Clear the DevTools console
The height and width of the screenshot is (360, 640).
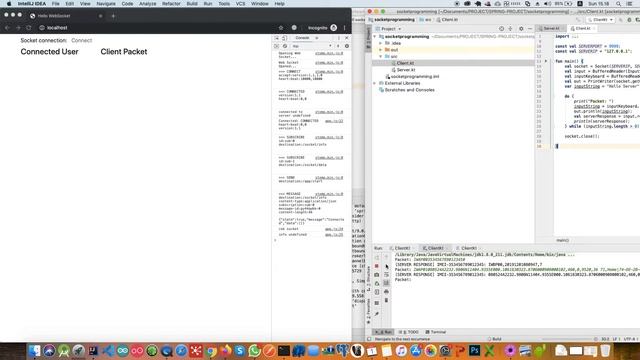[285, 46]
